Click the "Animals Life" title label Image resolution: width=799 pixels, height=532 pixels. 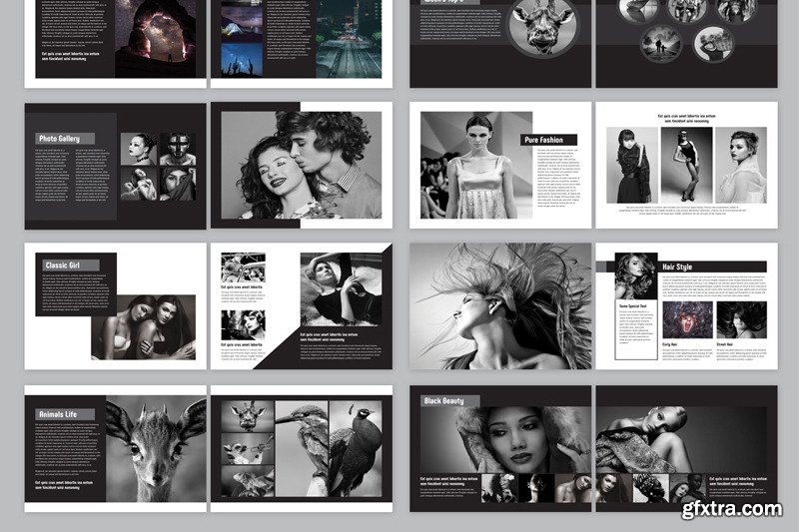65,414
